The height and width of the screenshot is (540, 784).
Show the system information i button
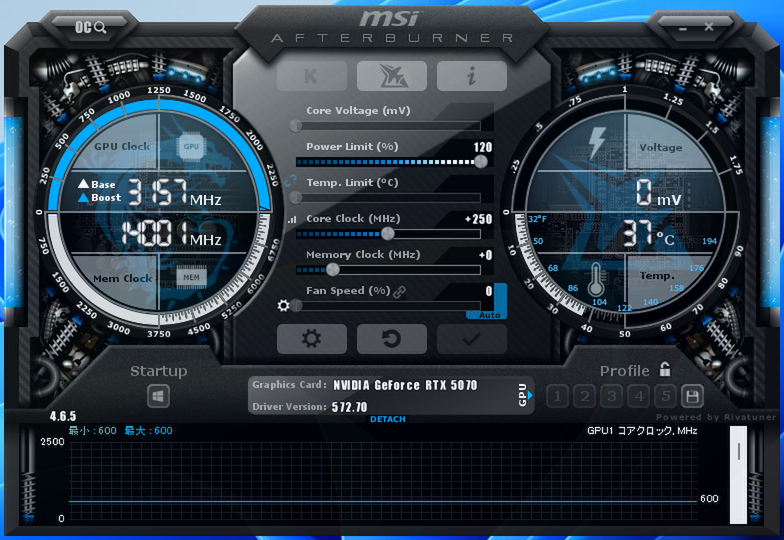point(472,76)
